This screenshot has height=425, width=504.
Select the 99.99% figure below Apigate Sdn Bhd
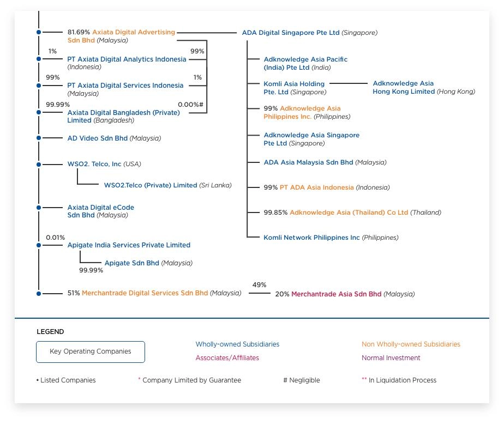[91, 270]
